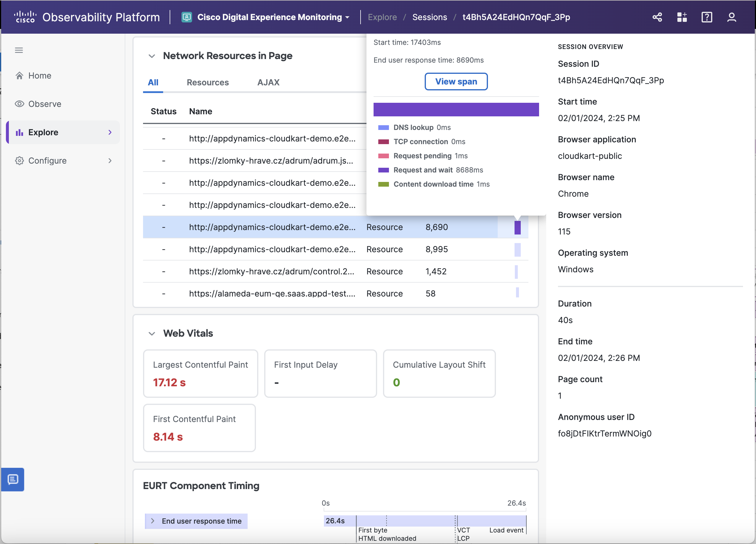Image resolution: width=756 pixels, height=544 pixels.
Task: Click the View span button
Action: pyautogui.click(x=456, y=81)
